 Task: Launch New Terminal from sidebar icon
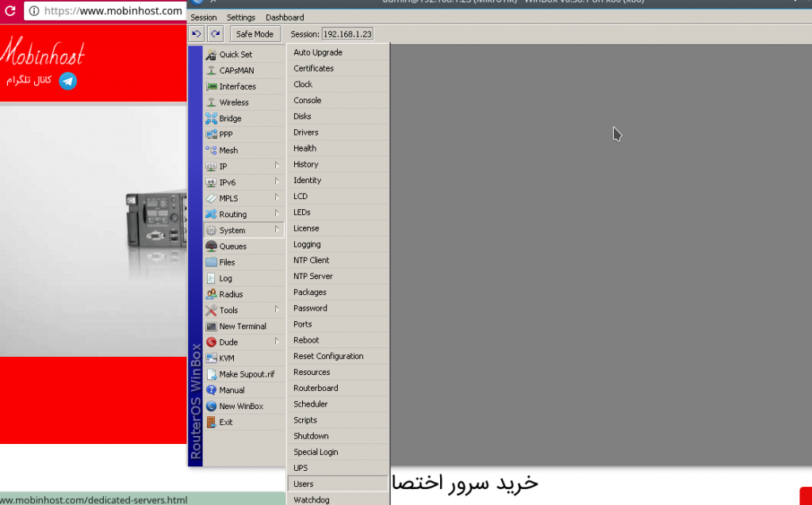(x=211, y=327)
